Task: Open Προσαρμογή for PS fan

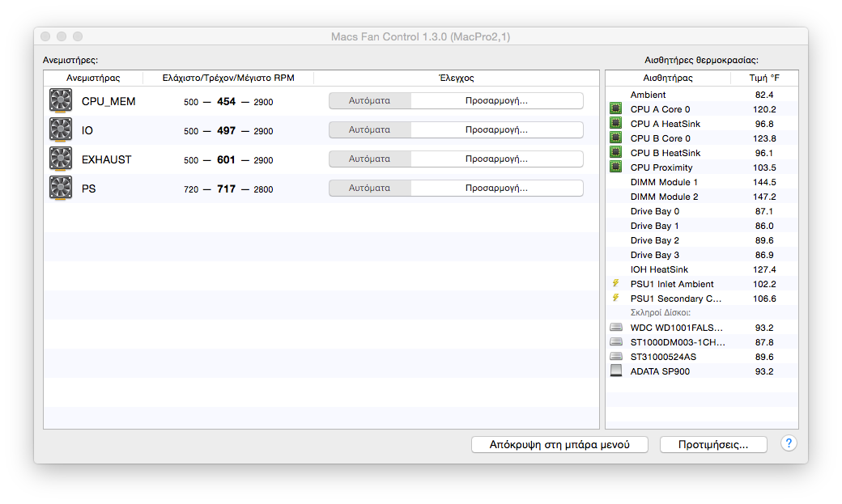Action: (497, 188)
